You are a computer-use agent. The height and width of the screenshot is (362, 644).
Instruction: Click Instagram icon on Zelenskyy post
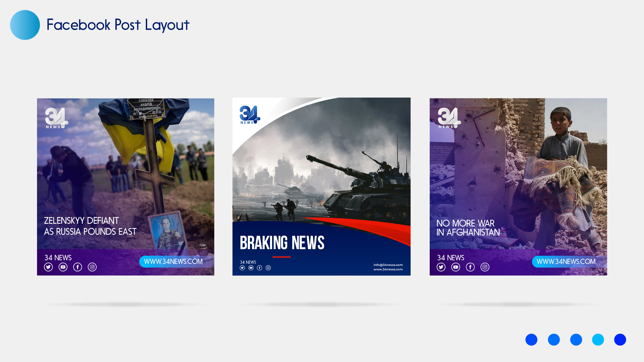point(92,267)
